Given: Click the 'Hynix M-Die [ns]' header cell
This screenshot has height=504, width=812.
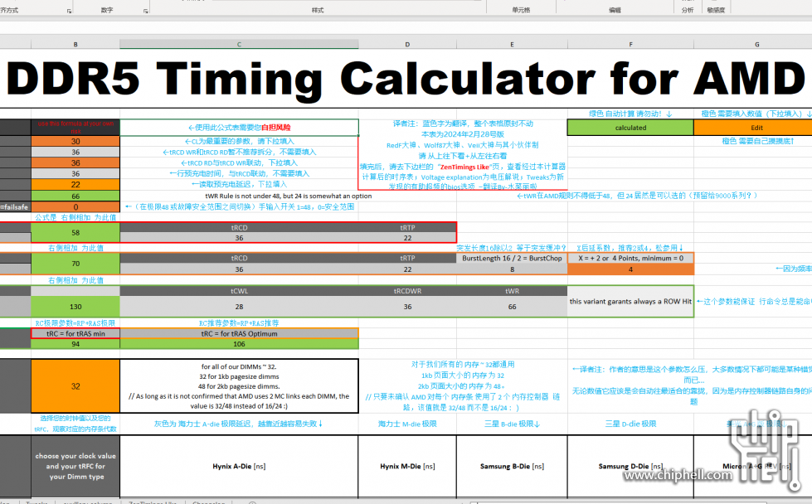Looking at the screenshot, I should 407,466.
